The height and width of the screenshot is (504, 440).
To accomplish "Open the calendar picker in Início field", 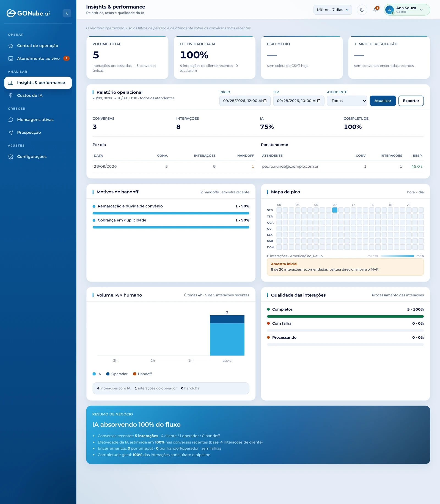I will pos(265,101).
